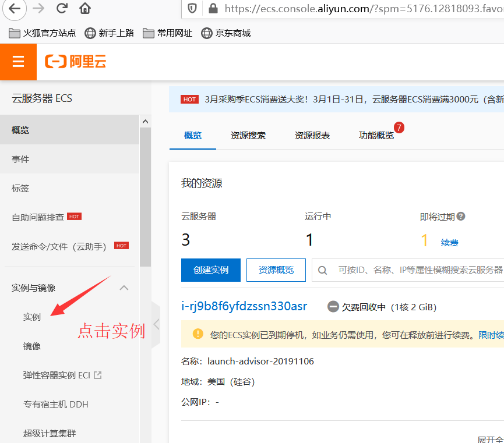The height and width of the screenshot is (443, 504).
Task: Click 地域: 美国（硅谷） text
Action: click(218, 382)
